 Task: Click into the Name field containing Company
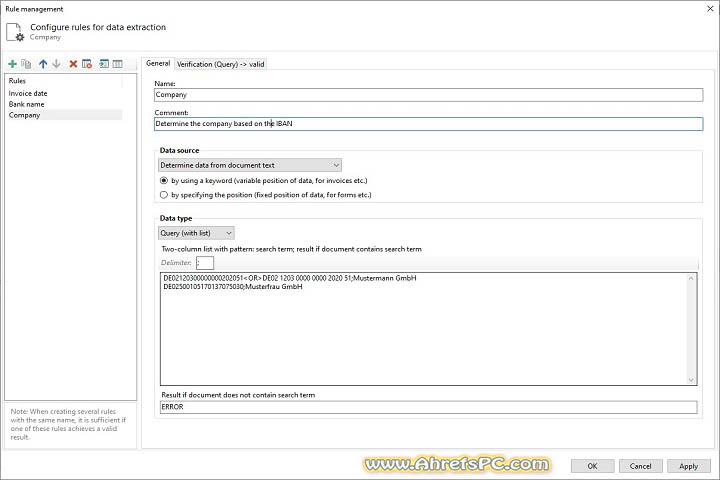(428, 95)
